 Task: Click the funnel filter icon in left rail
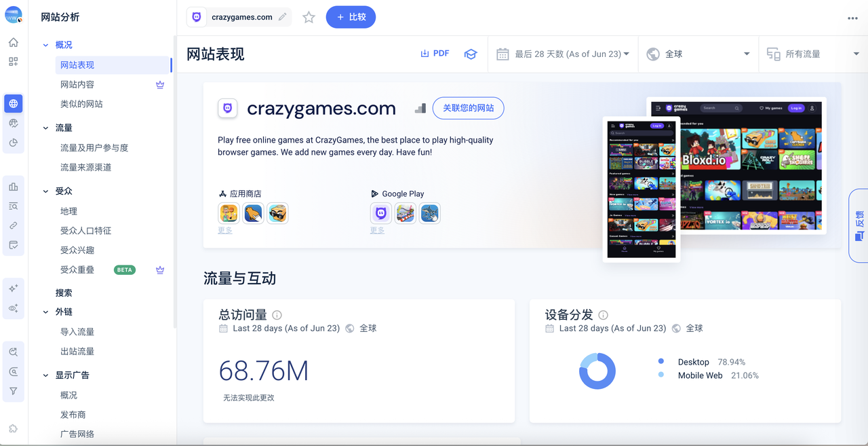[14, 391]
